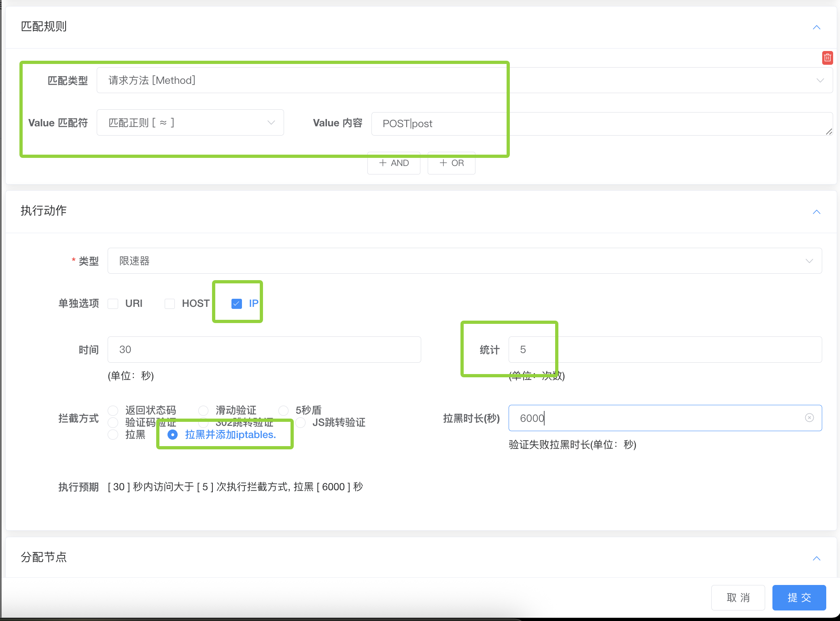Open the 匹配类型 dropdown
840x621 pixels.
point(465,80)
